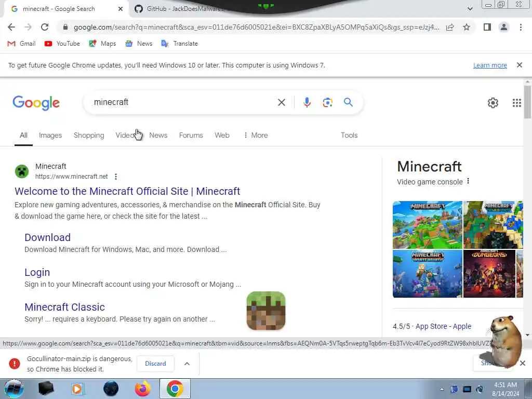Open Gmail bookmark
This screenshot has height=399, width=532.
[21, 44]
